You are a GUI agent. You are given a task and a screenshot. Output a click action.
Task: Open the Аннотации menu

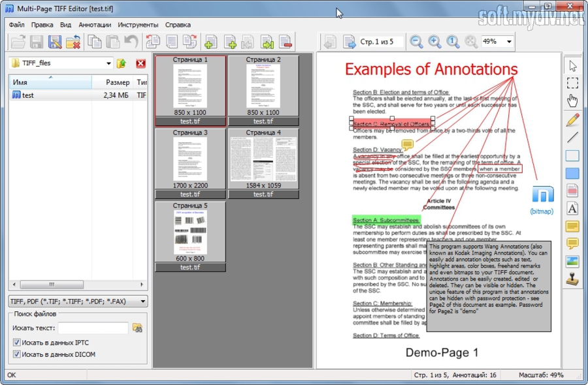coord(95,25)
